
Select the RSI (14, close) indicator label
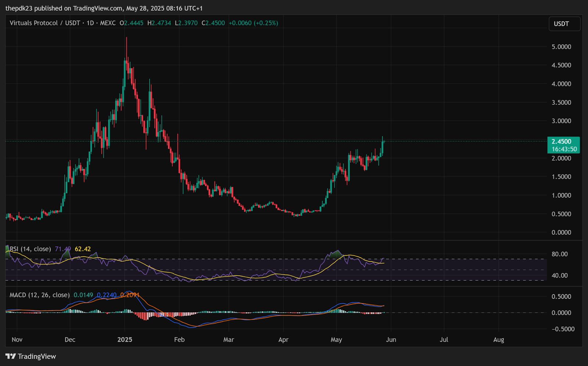click(x=30, y=249)
